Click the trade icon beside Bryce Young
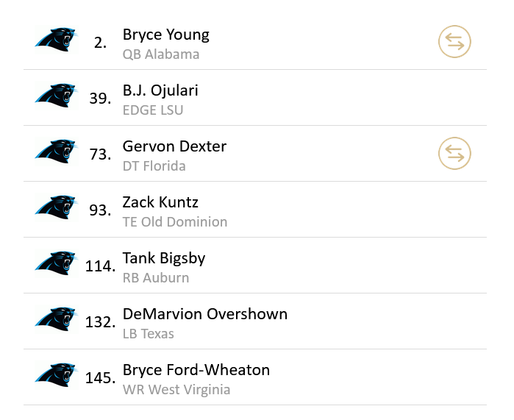This screenshot has height=420, width=514. pos(454,42)
